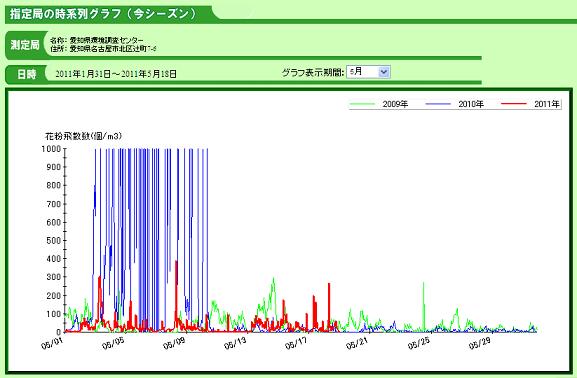The image size is (577, 378).
Task: Click the 日時 green label
Action: pyautogui.click(x=26, y=74)
